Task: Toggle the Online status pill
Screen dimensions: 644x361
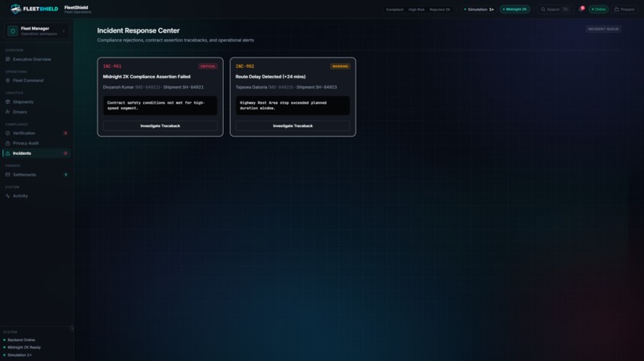Action: pyautogui.click(x=598, y=9)
